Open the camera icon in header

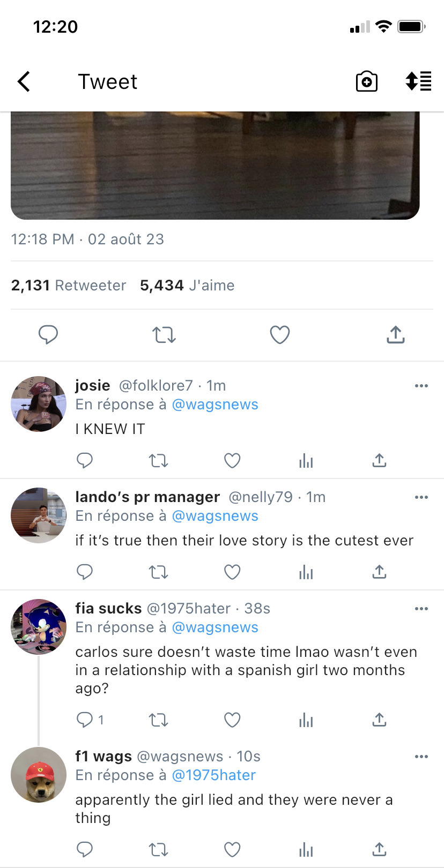[366, 82]
